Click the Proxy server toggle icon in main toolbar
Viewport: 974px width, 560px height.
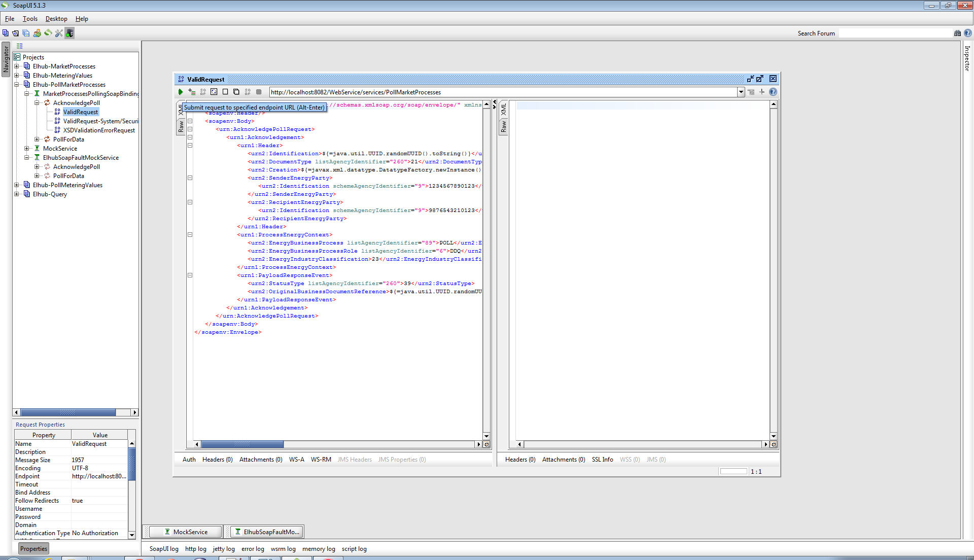[70, 33]
